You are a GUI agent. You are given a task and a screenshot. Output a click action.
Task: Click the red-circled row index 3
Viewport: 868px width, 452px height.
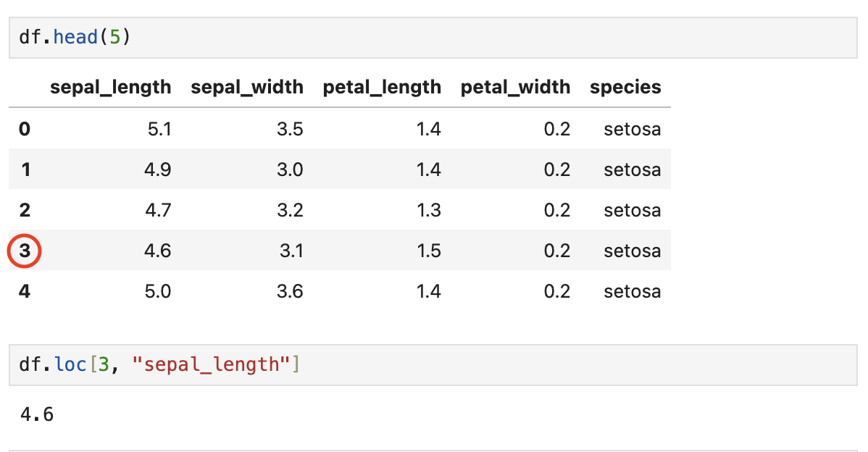coord(25,251)
